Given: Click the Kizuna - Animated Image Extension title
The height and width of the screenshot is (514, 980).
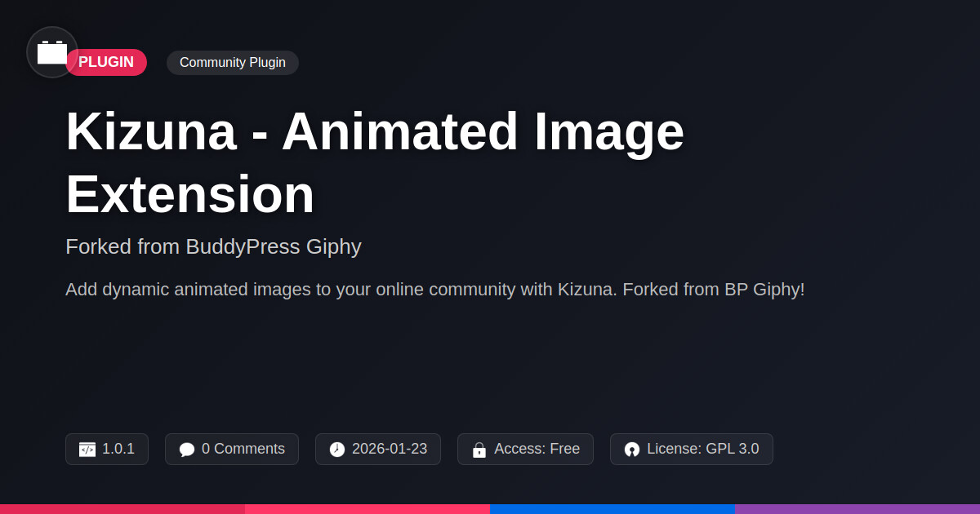Looking at the screenshot, I should click(375, 163).
